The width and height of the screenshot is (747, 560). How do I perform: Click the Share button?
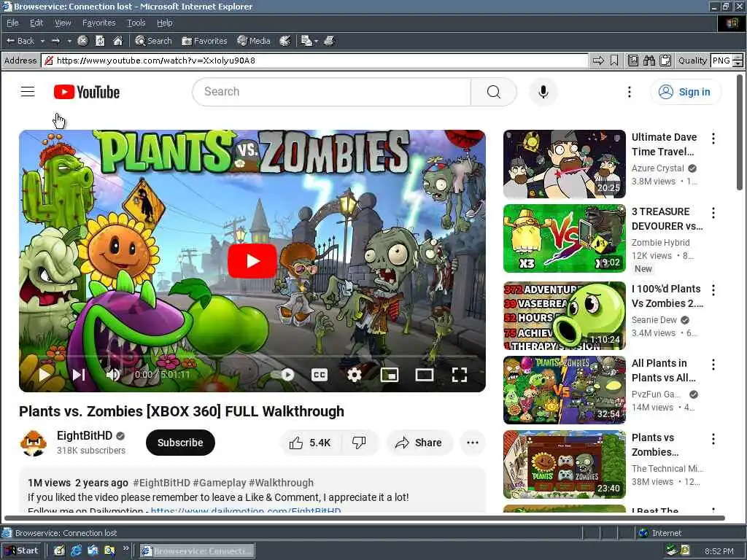point(419,443)
